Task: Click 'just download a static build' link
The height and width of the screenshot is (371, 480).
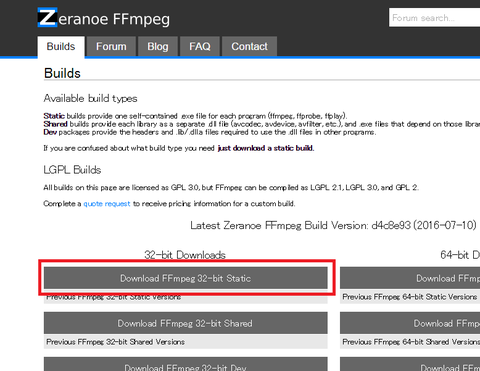Action: click(x=265, y=148)
